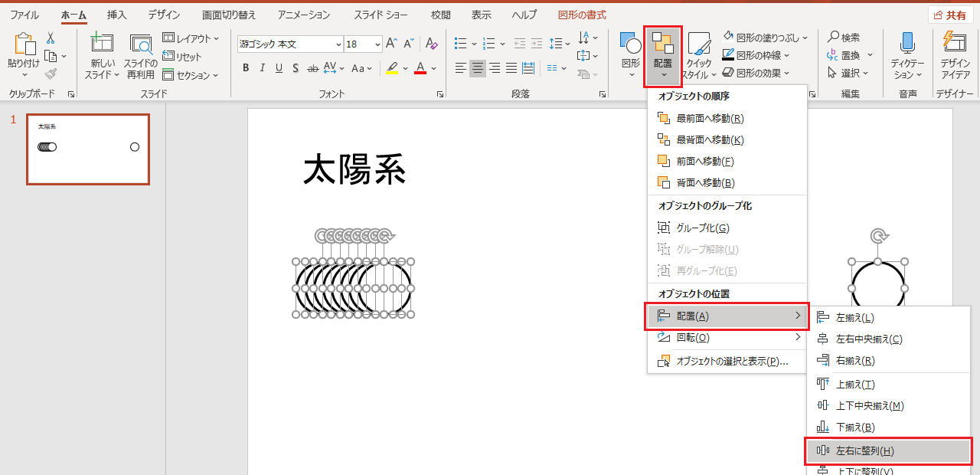
Task: Toggle italic formatting
Action: pyautogui.click(x=262, y=68)
